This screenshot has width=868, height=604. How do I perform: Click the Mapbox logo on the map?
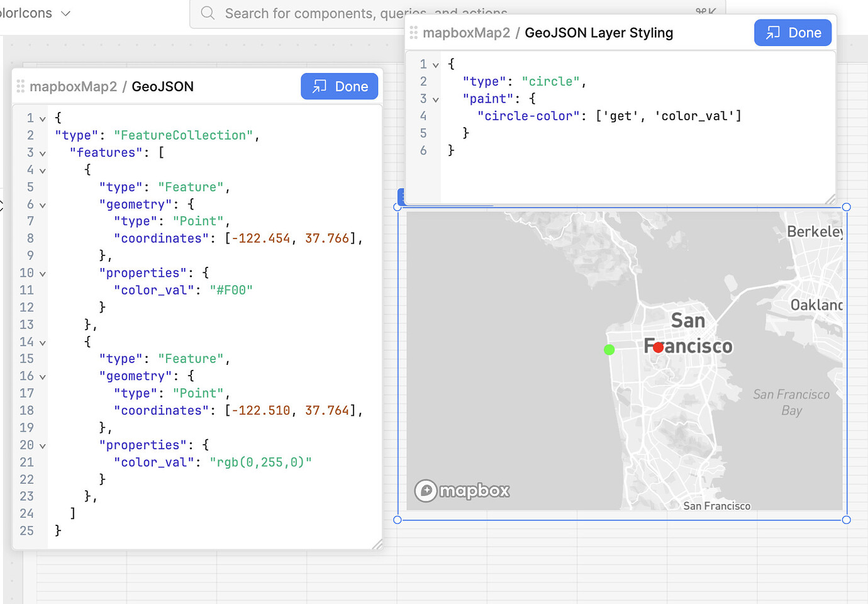pyautogui.click(x=462, y=491)
